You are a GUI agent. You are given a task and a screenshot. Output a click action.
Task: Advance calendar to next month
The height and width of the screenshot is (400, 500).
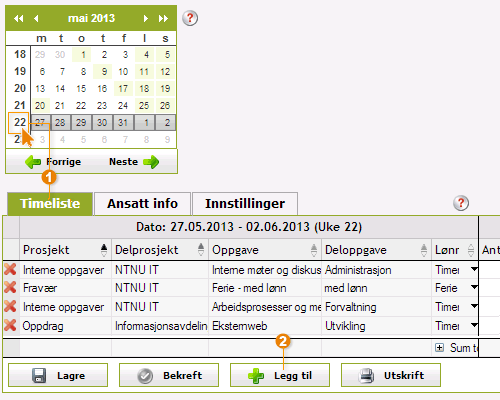pos(146,18)
